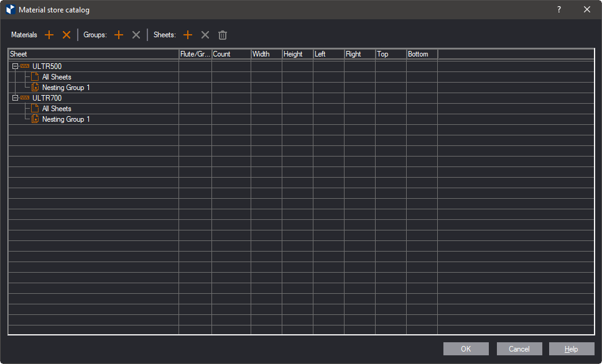Click the Sheet column header
Image resolution: width=602 pixels, height=364 pixels.
pos(93,54)
